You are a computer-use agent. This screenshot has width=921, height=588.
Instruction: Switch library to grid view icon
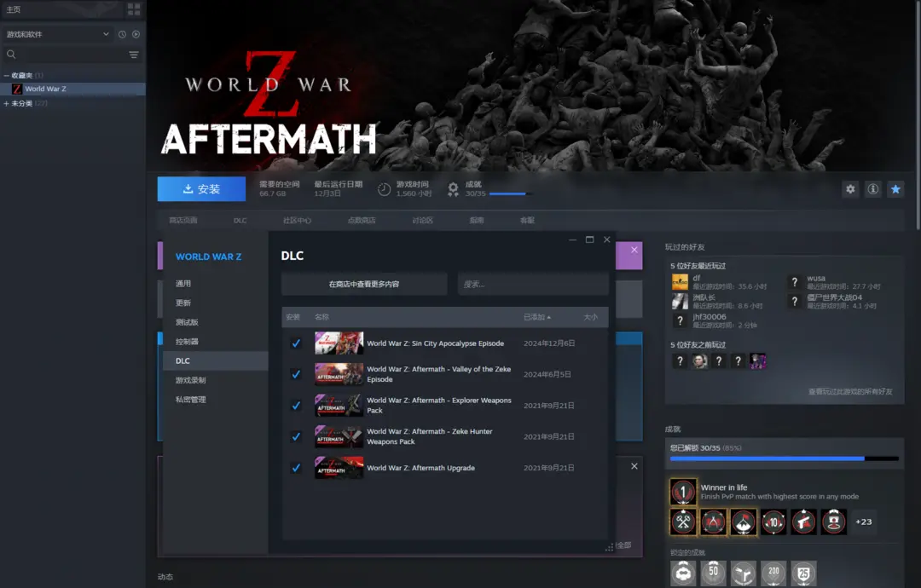pos(134,9)
